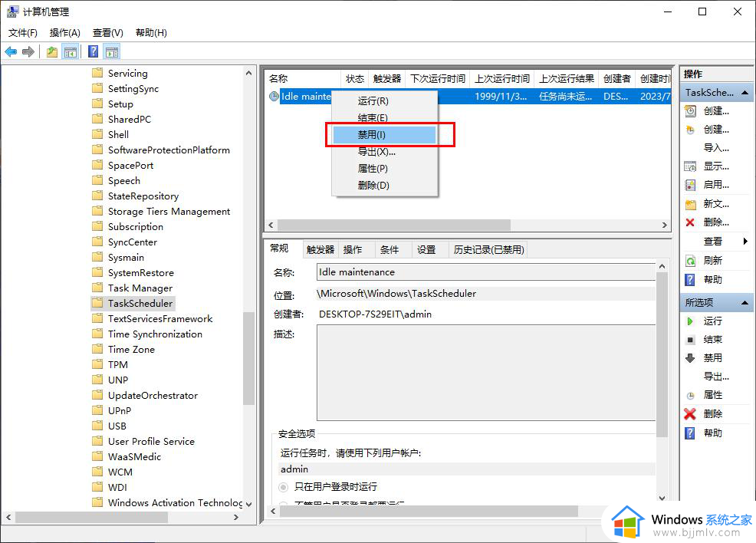Choose 运行(R) in the context menu
Screen dimensions: 756x543
[x=385, y=101]
